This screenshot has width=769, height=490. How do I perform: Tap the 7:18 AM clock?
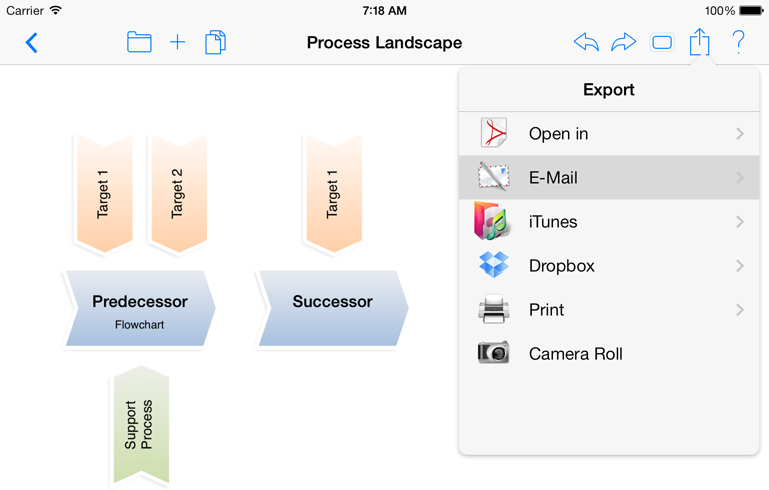(x=384, y=10)
